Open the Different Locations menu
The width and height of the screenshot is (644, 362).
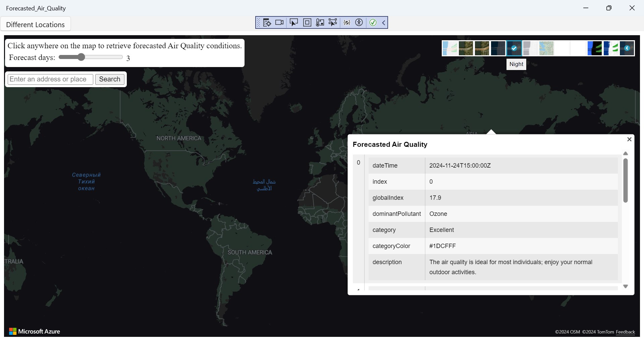point(35,24)
